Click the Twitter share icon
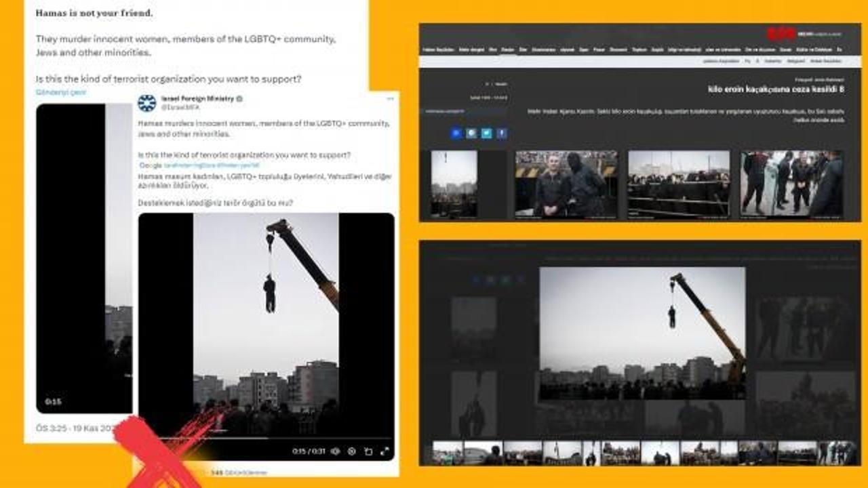This screenshot has width=868, height=488. point(486,134)
